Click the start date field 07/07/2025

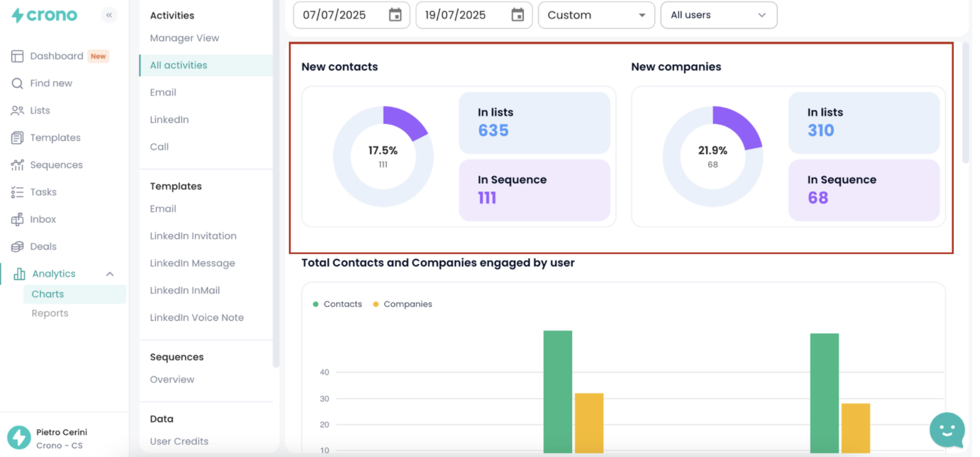pos(351,15)
